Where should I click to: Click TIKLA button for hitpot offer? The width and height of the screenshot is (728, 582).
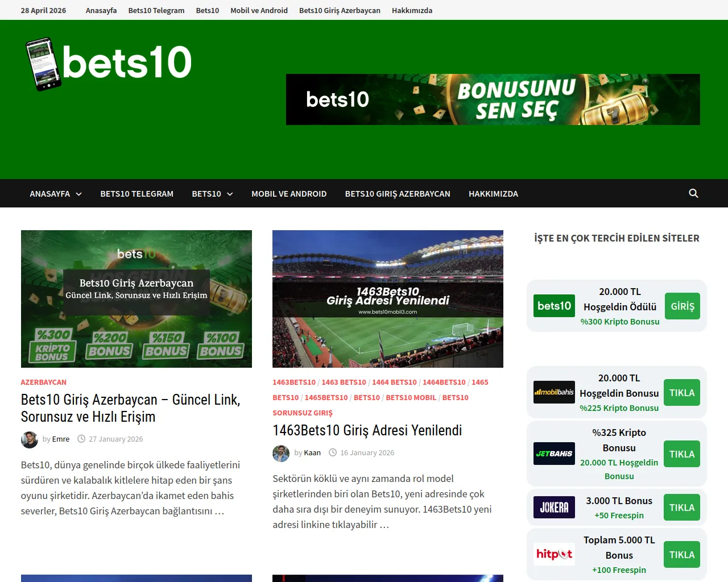coord(682,555)
